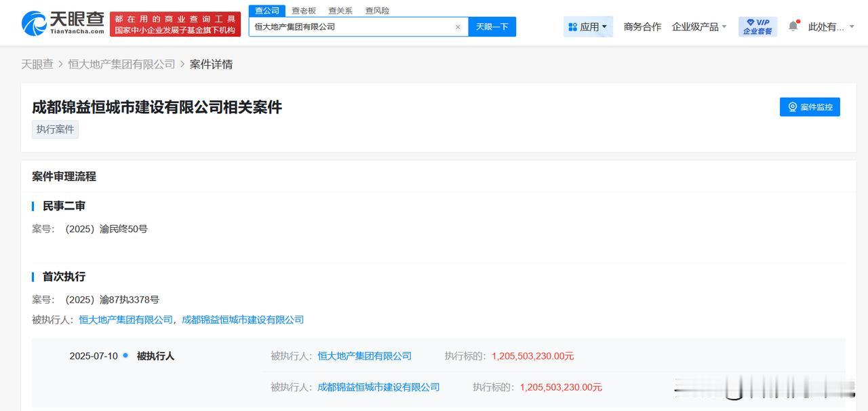Clear the search box with the X icon

[x=458, y=27]
